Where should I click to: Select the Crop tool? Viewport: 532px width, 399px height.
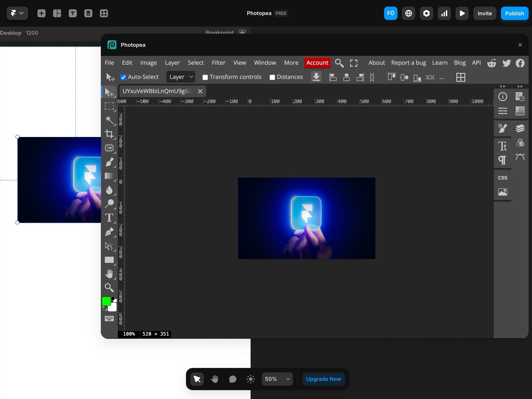(x=110, y=134)
